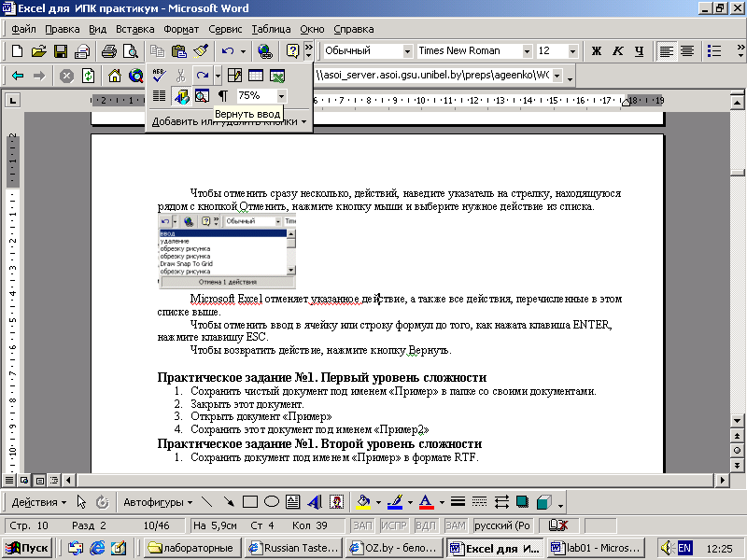Open Автофигуры menu
747x560 pixels.
pyautogui.click(x=158, y=502)
